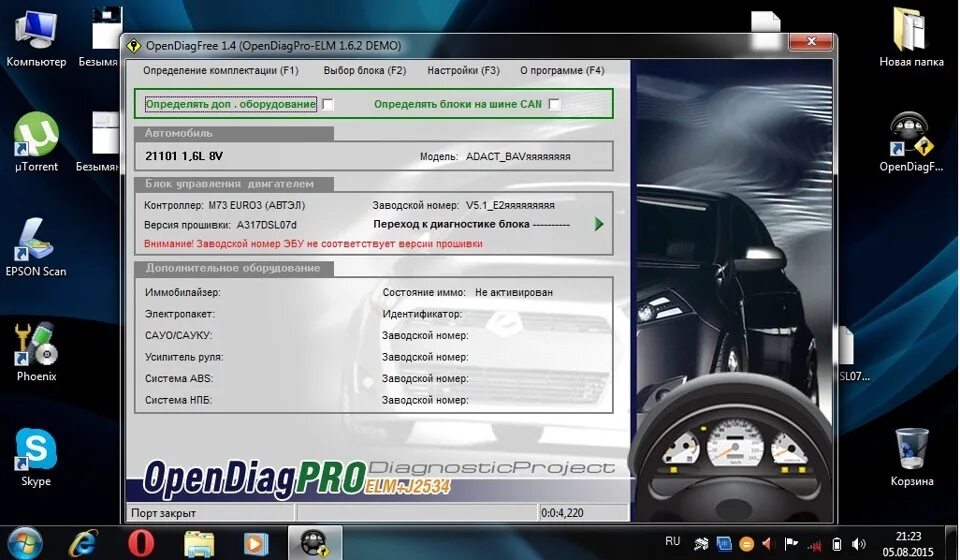Click Иммобилайзер: row label
This screenshot has height=560, width=960.
click(182, 293)
